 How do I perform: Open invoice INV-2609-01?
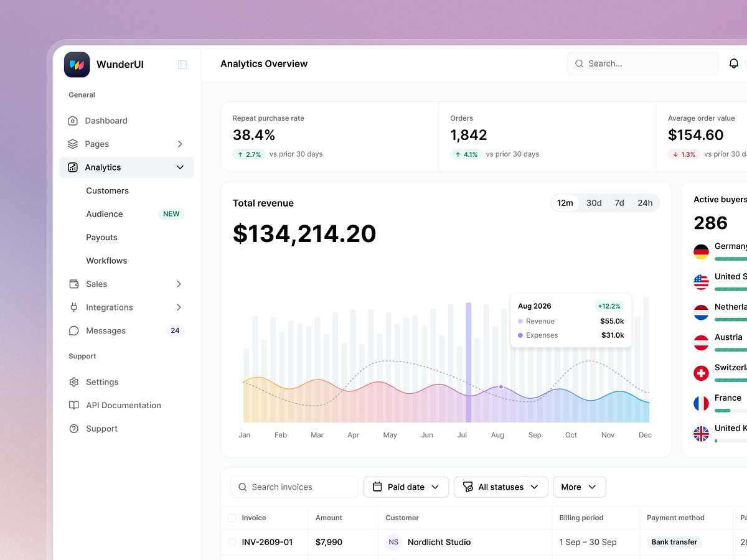(267, 542)
